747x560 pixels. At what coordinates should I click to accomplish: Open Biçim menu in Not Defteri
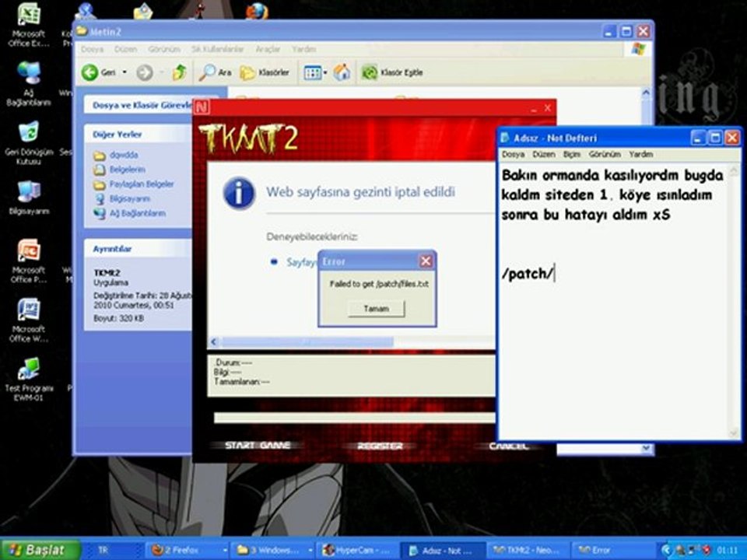572,154
